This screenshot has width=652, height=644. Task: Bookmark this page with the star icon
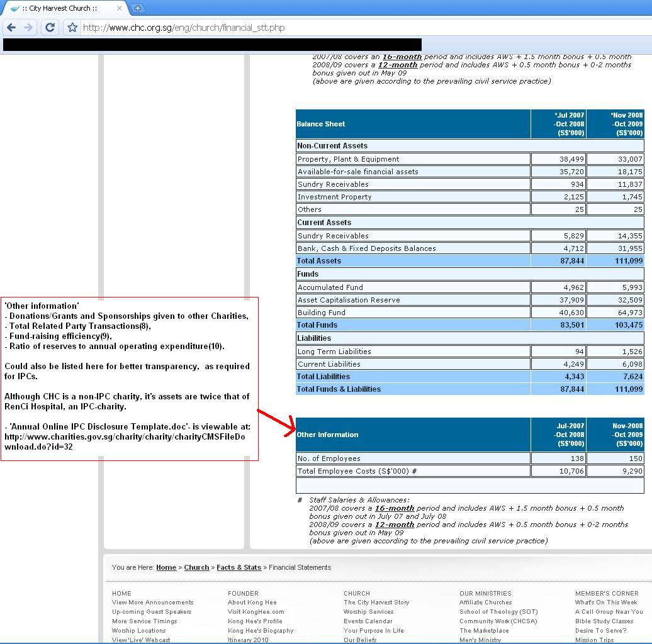(x=72, y=28)
